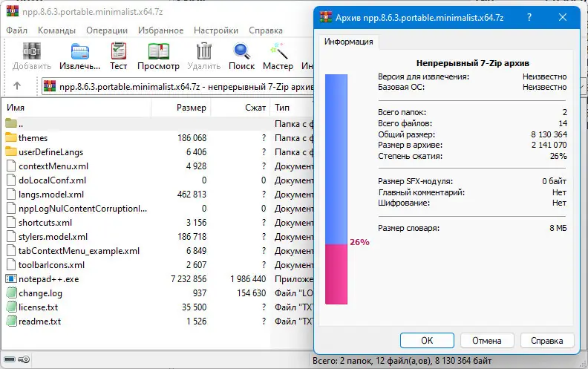Click packed size value 1 986 440
The image size is (588, 369).
coord(248,279)
